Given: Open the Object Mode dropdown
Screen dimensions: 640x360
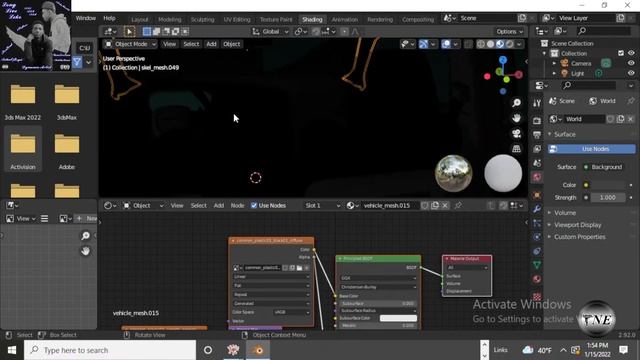Looking at the screenshot, I should click(x=131, y=44).
